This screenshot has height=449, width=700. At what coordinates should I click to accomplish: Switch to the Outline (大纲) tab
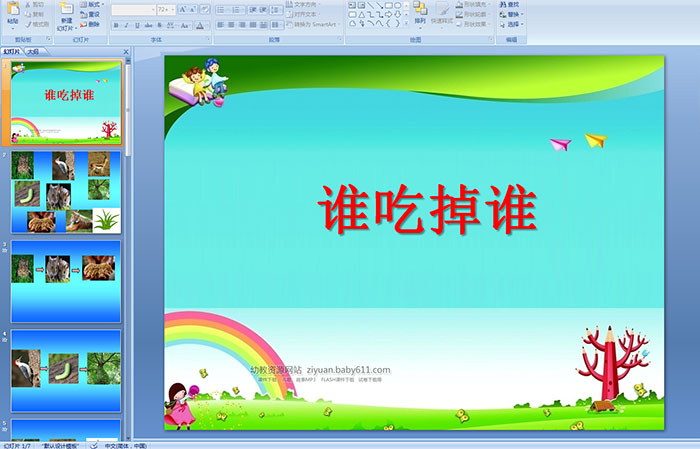click(33, 51)
